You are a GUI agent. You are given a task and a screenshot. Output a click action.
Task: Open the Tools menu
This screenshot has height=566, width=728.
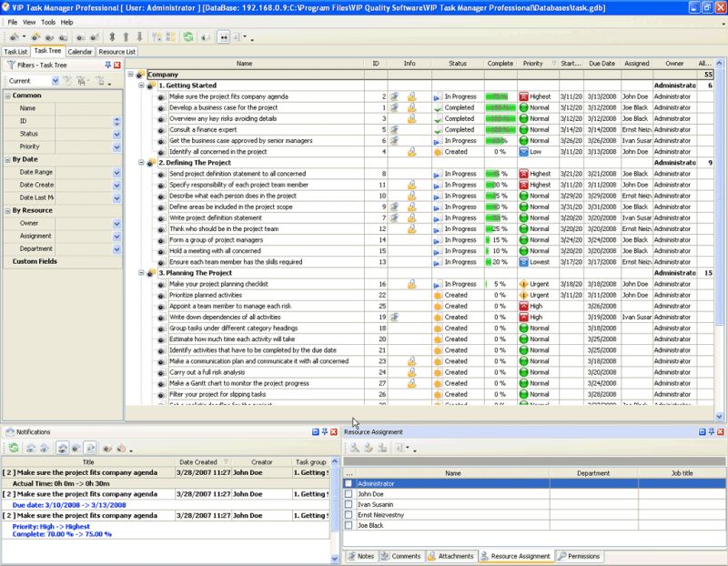click(x=48, y=22)
